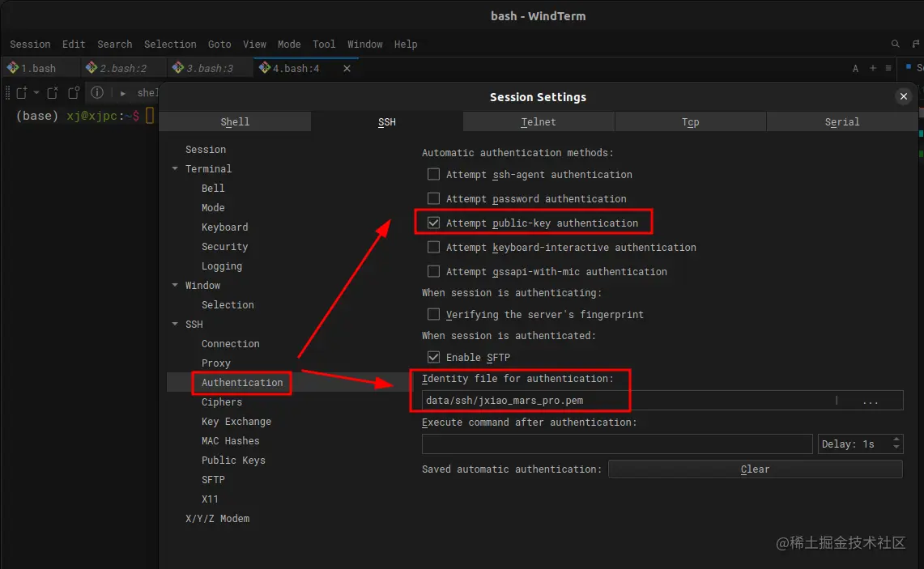Select Logging in settings tree
Viewport: 924px width, 569px height.
point(222,266)
